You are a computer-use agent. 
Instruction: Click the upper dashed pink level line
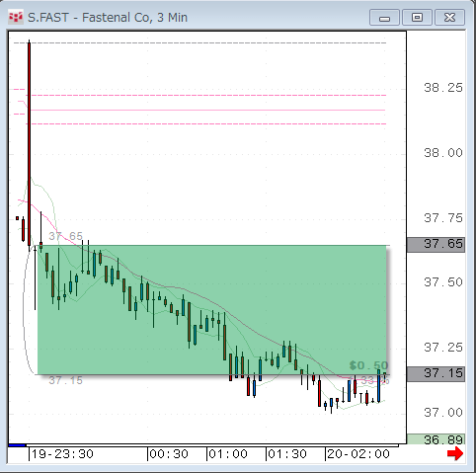pyautogui.click(x=207, y=96)
